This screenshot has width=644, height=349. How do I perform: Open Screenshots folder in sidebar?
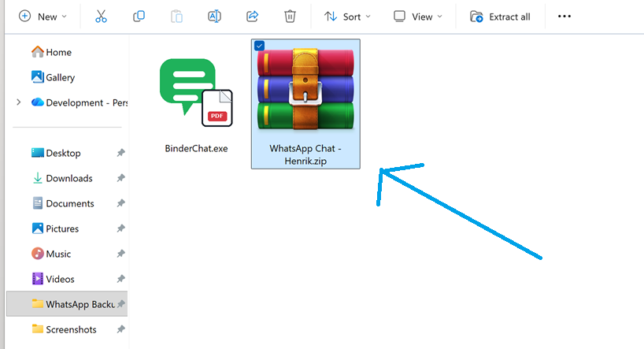click(64, 329)
